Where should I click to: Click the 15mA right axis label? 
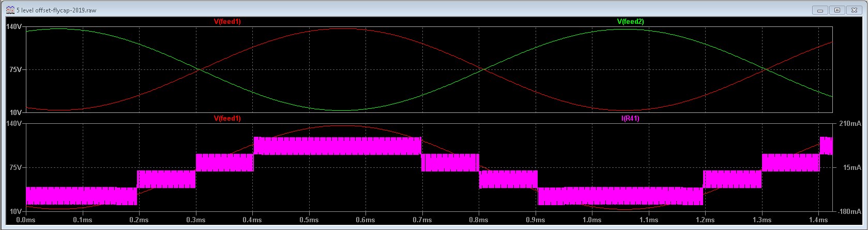[851, 167]
